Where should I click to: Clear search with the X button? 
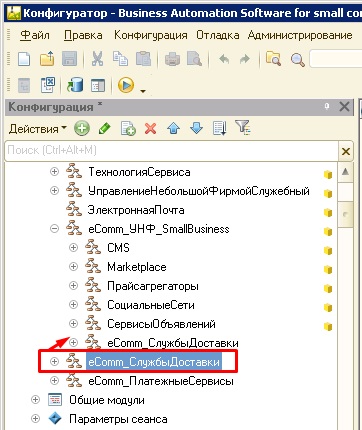[346, 151]
